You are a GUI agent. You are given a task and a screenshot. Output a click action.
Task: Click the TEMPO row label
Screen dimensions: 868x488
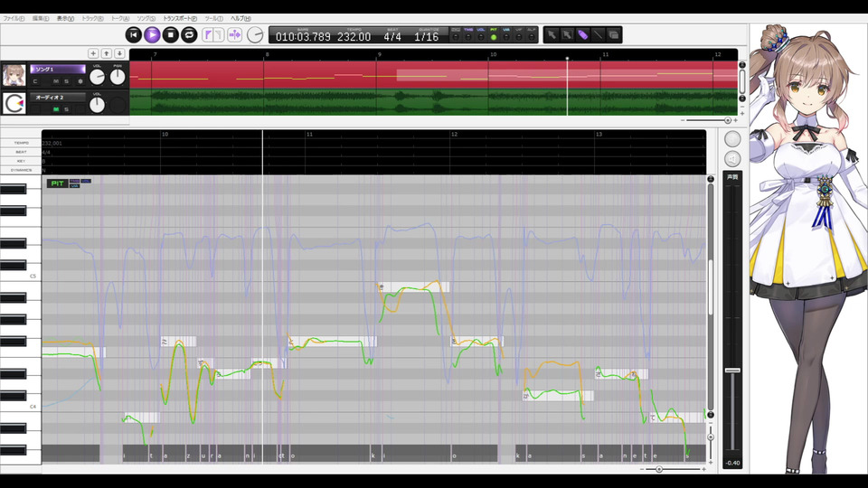(x=21, y=143)
